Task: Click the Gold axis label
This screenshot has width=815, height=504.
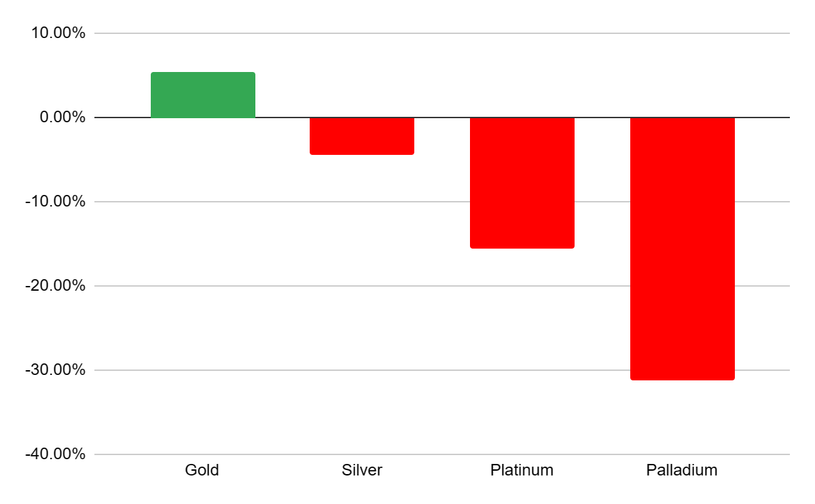Action: (202, 470)
